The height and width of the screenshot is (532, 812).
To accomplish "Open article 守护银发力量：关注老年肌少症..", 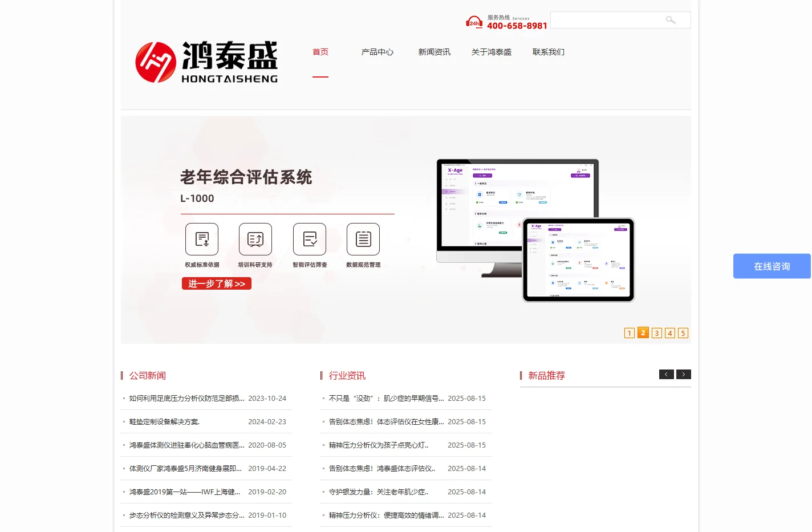I will click(x=379, y=492).
